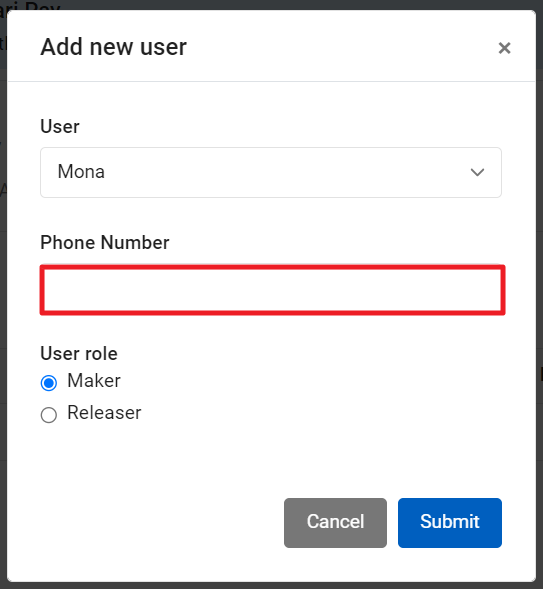Click the Add new user title
Viewport: 543px width, 589px height.
pos(113,47)
